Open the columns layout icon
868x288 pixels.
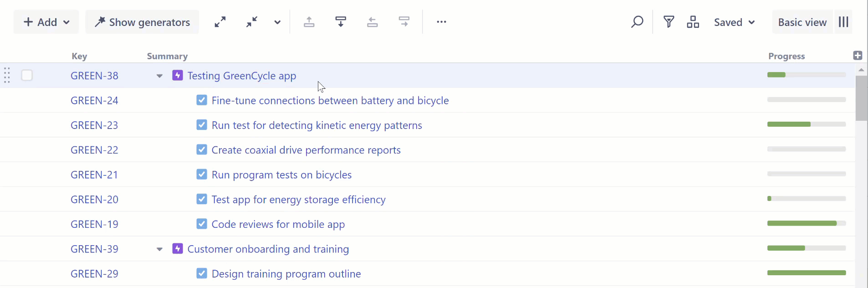point(843,22)
